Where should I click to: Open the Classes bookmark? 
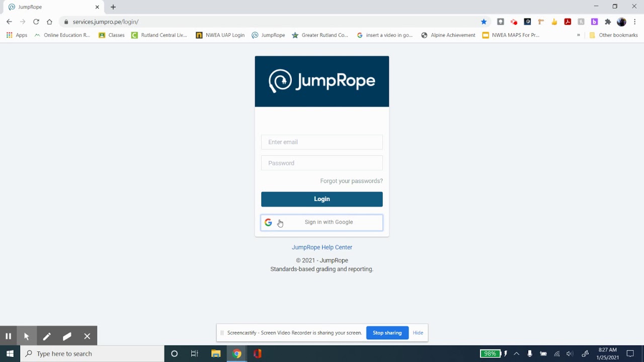112,35
